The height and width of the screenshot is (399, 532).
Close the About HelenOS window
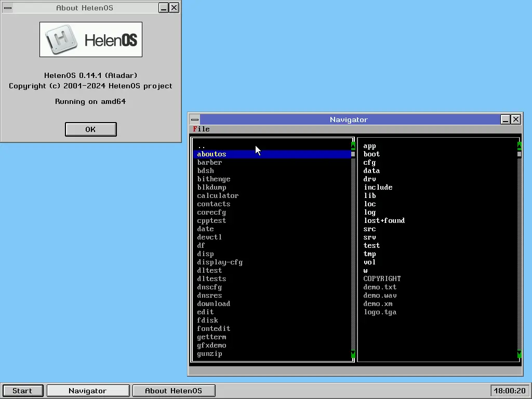(174, 8)
